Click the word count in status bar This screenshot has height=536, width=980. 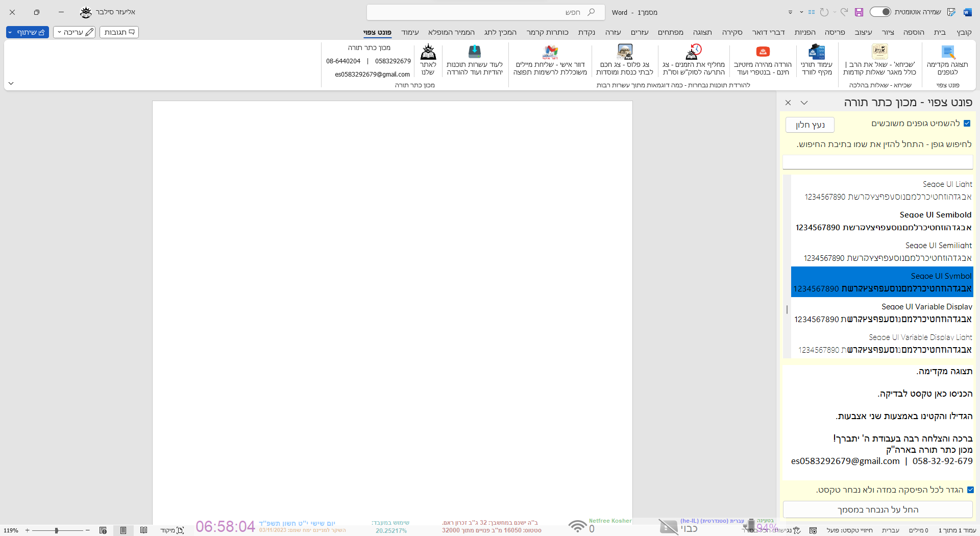(x=919, y=530)
